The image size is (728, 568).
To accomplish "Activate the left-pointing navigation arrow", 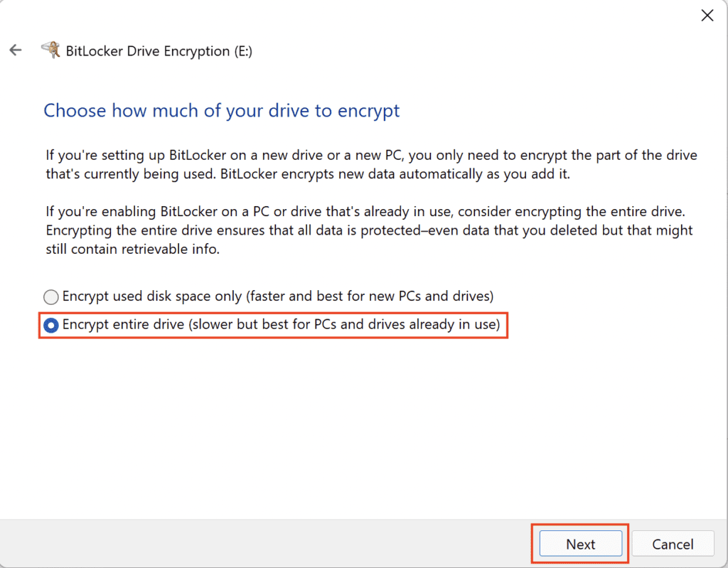I will 16,50.
